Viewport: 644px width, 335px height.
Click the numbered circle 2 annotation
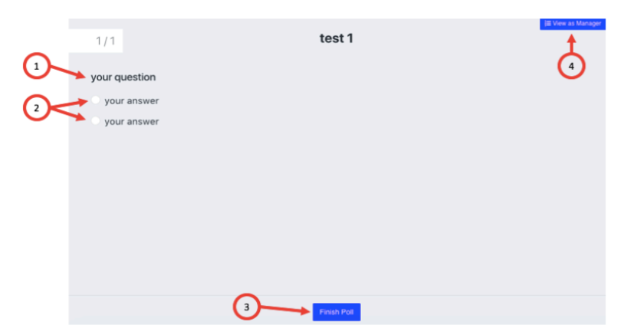click(x=36, y=108)
